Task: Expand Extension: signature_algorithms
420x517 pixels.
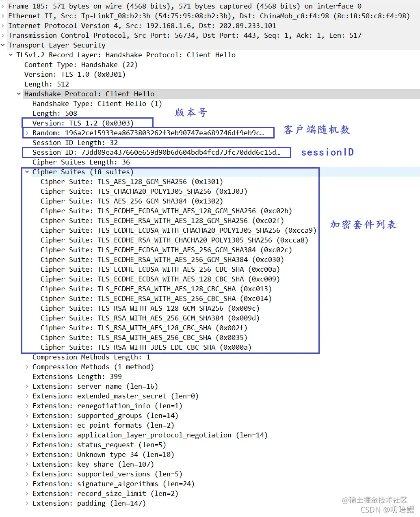Action: tap(27, 484)
